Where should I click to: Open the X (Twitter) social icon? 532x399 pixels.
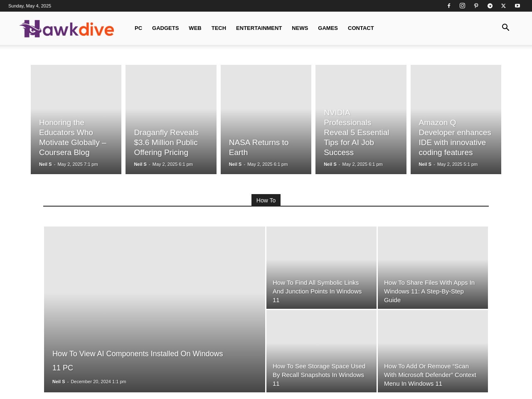pos(503,6)
